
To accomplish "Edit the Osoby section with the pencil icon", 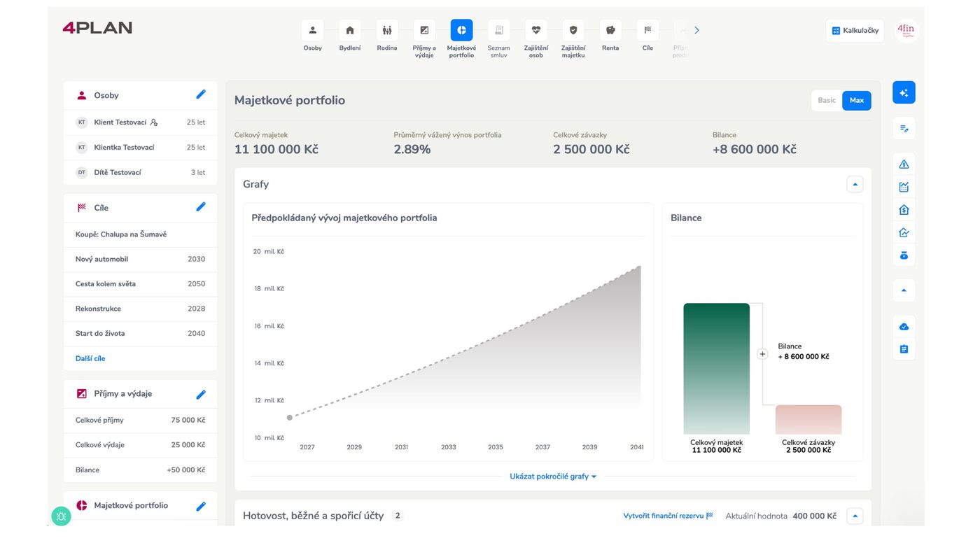I will pyautogui.click(x=201, y=94).
